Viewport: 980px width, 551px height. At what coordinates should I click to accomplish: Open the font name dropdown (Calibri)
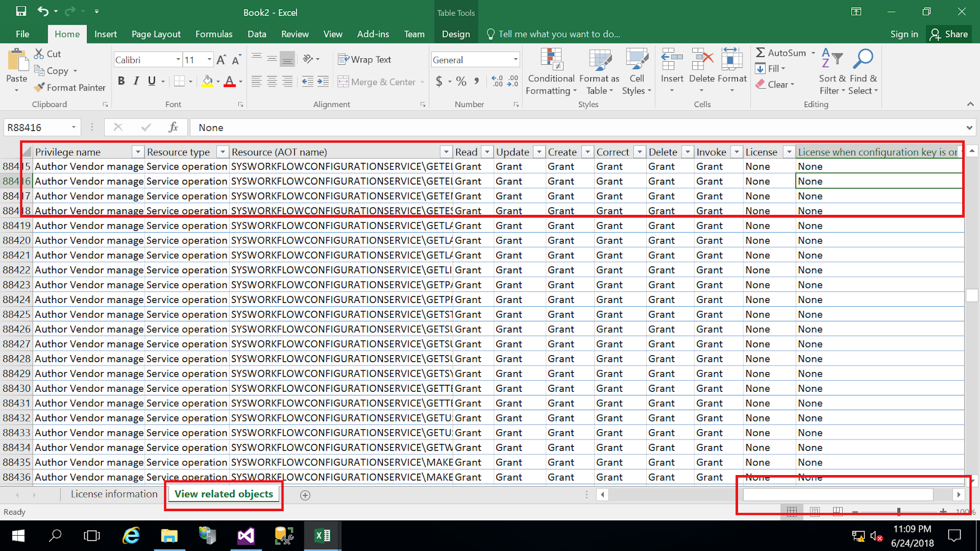point(178,59)
